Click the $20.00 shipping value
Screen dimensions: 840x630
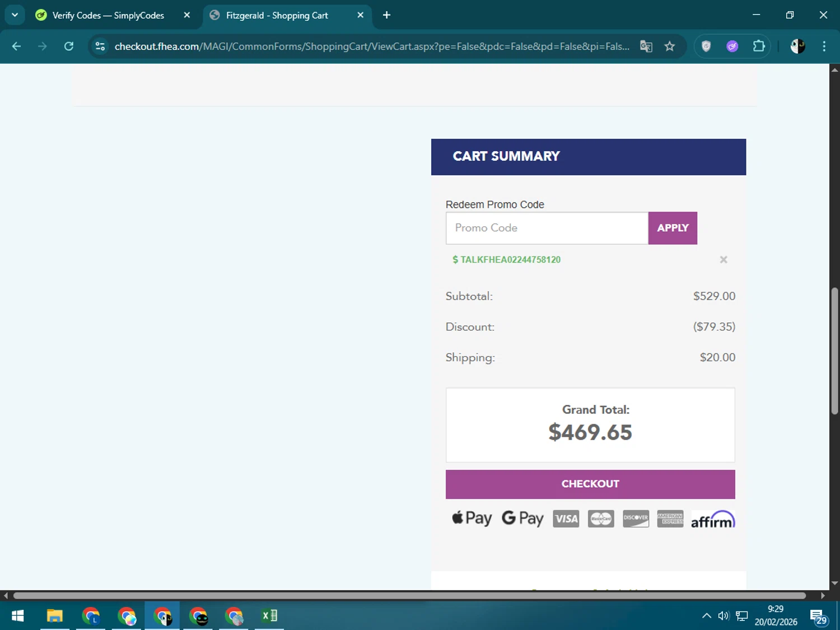(717, 357)
